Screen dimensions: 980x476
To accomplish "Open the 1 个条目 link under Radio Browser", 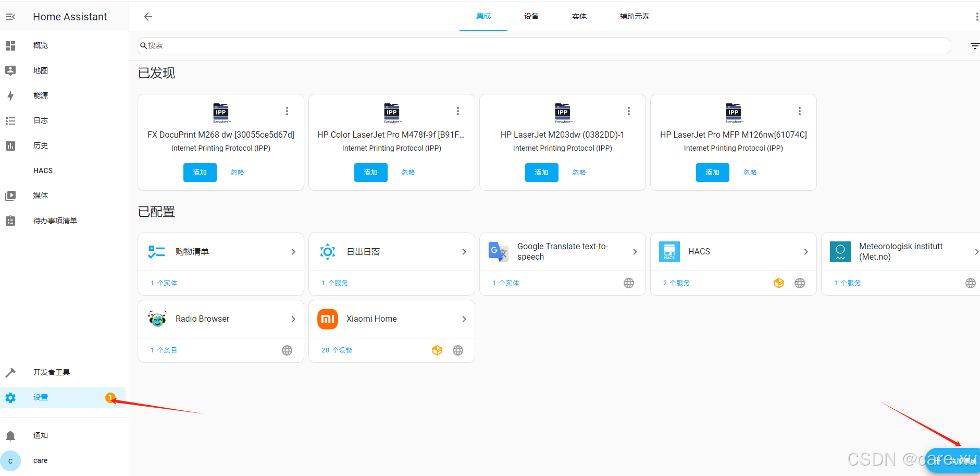I will click(164, 350).
